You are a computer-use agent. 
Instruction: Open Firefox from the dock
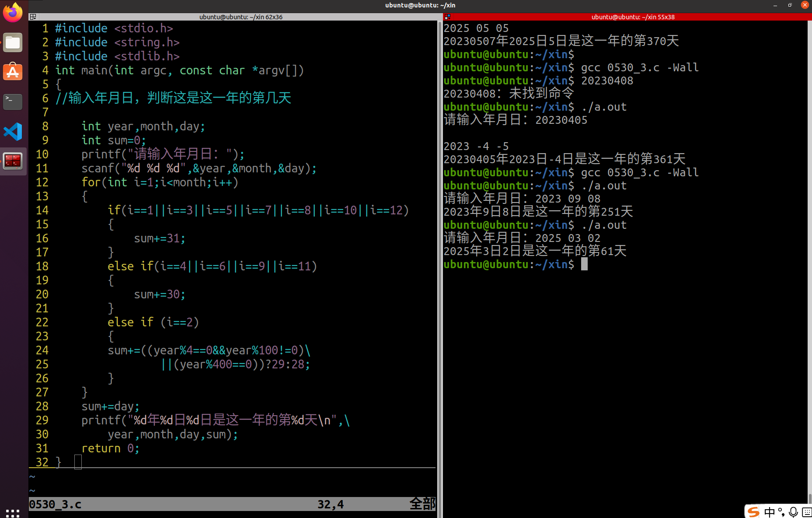tap(13, 12)
